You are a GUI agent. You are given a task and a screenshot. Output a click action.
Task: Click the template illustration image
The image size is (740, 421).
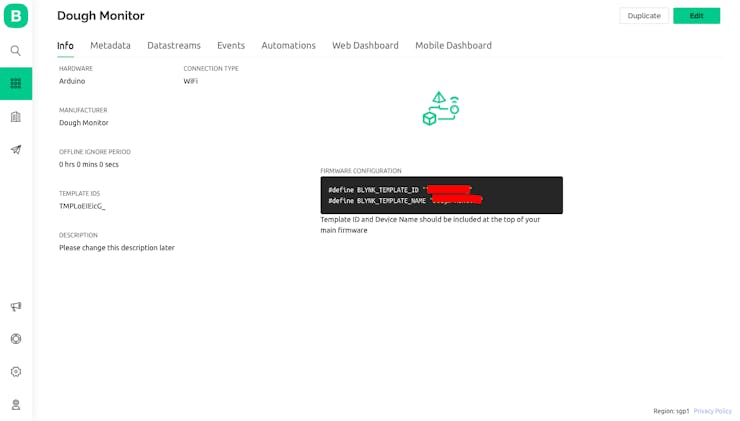440,109
